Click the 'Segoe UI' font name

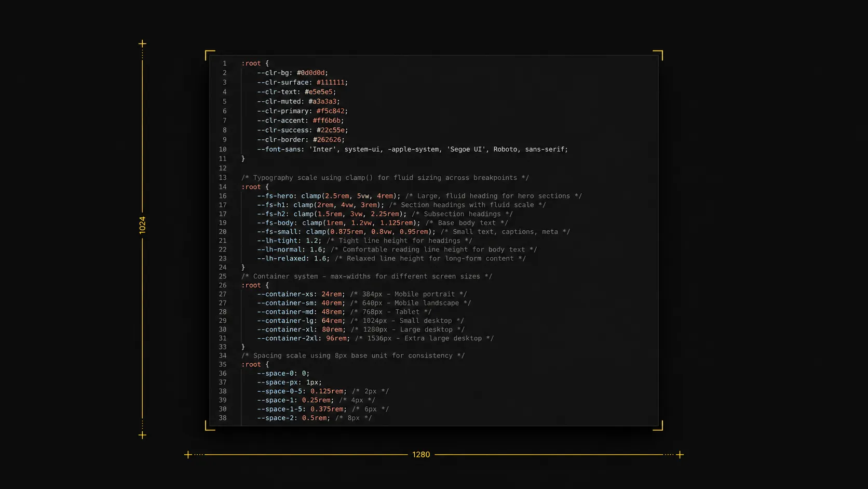coord(467,149)
